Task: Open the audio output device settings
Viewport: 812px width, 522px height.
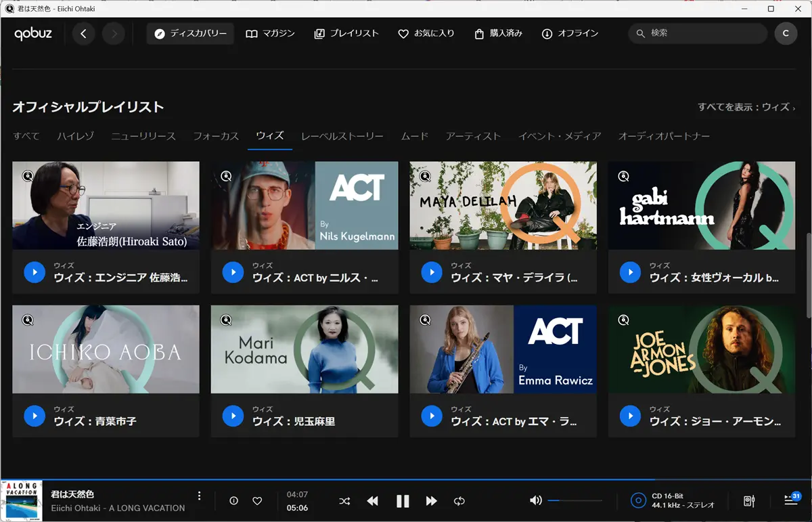Action: [x=749, y=501]
